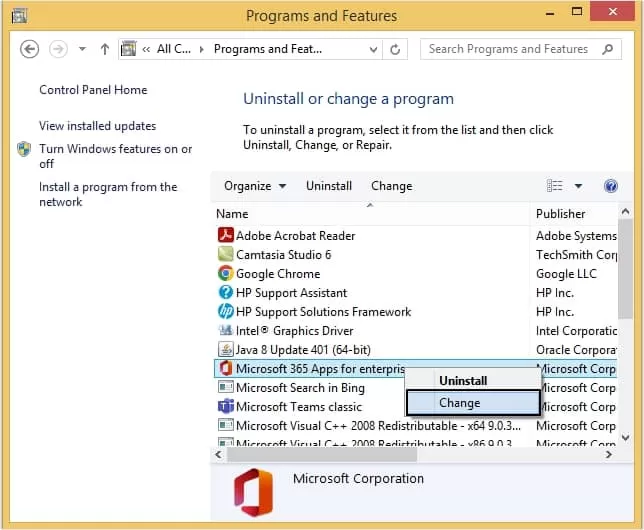Click the vertical scrollbar up arrow
Viewport: 644px width, 530px height.
click(626, 212)
